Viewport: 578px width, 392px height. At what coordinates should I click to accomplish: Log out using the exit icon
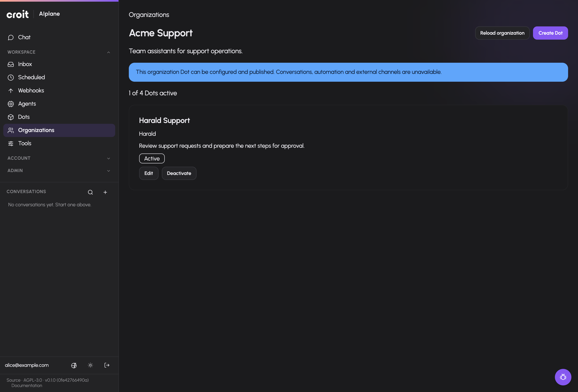(107, 365)
